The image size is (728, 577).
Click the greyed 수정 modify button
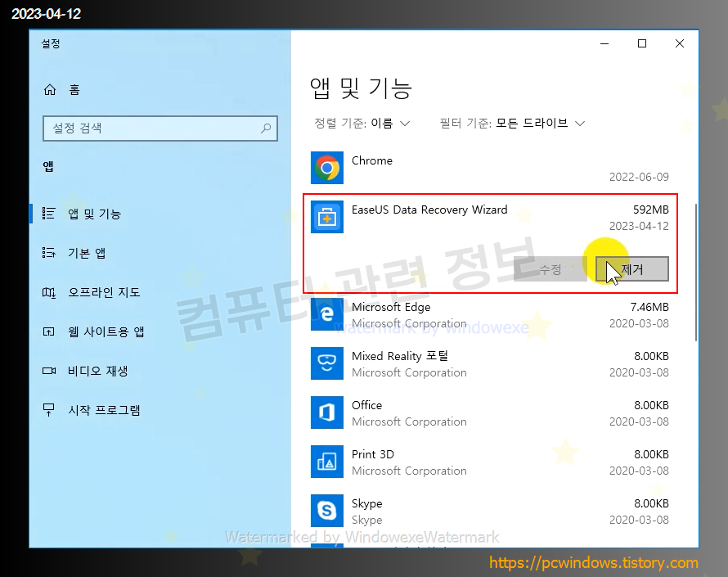550,269
